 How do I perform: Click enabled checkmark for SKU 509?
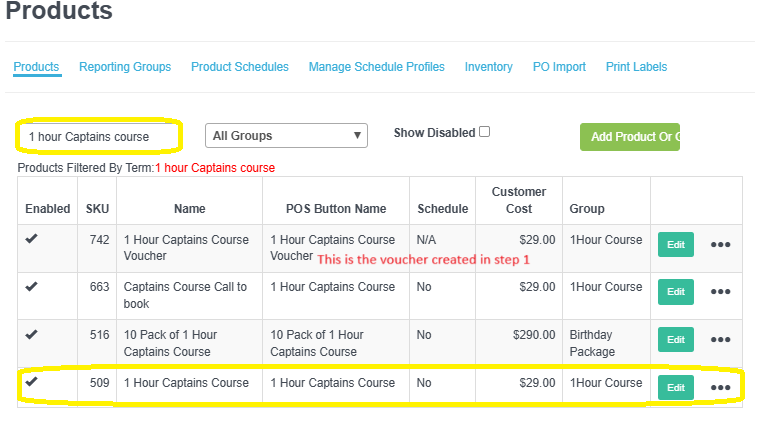click(x=31, y=382)
